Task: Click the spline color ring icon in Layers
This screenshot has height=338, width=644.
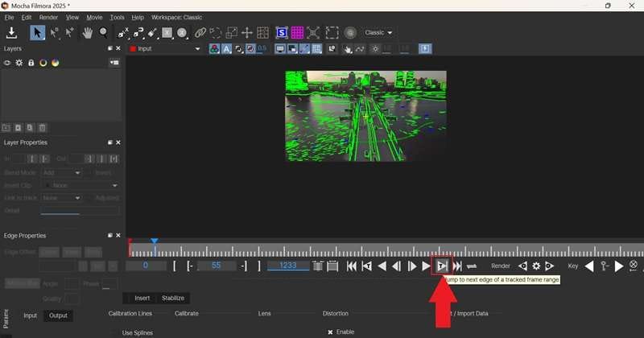Action: [x=43, y=63]
